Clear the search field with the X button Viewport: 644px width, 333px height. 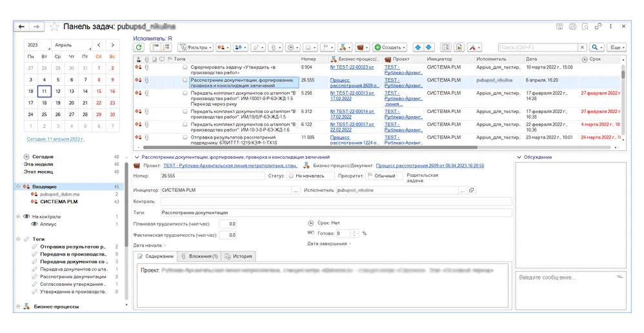point(583,48)
